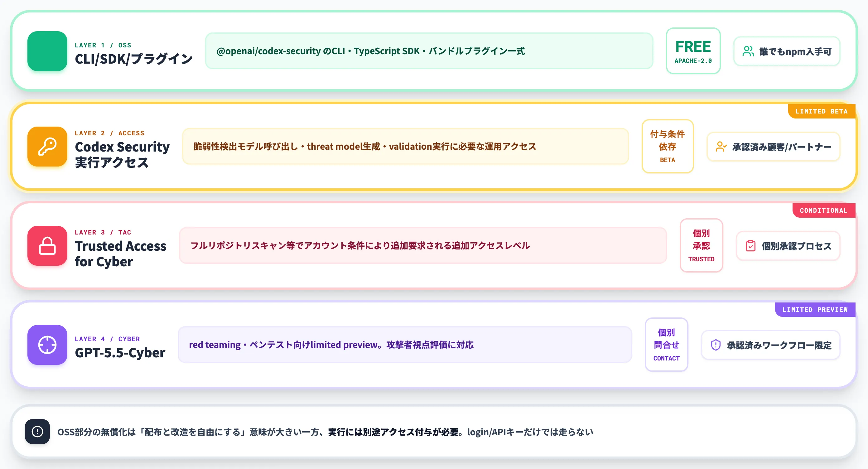This screenshot has width=868, height=469.
Task: Click the green Layer 1 OSS square icon
Action: [x=47, y=51]
